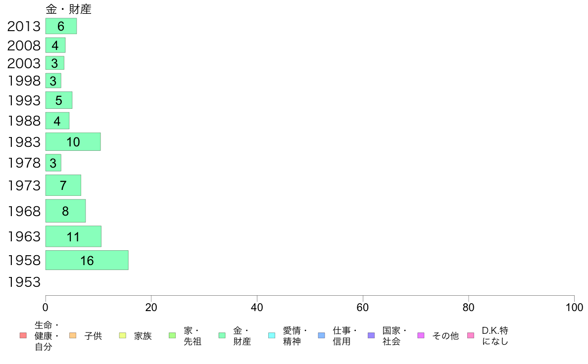The height and width of the screenshot is (364, 588).
Task: Click the orange 子供 legend swatch
Action: click(x=73, y=335)
